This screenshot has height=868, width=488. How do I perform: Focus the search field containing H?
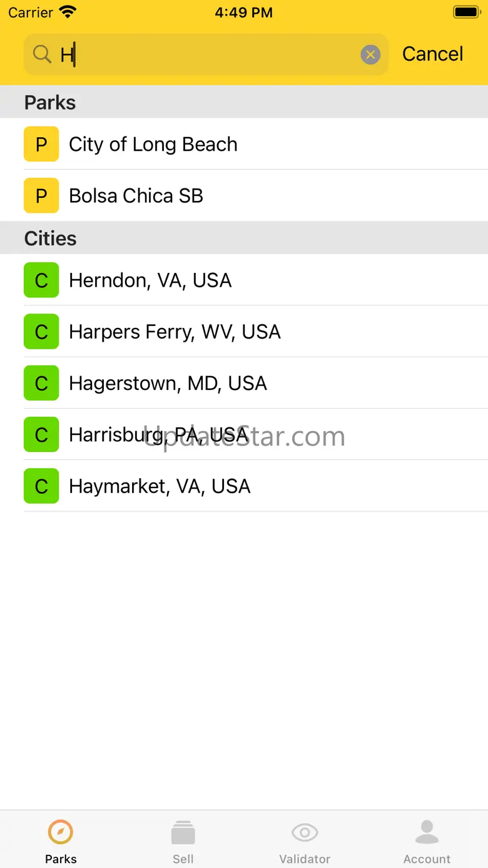click(206, 54)
